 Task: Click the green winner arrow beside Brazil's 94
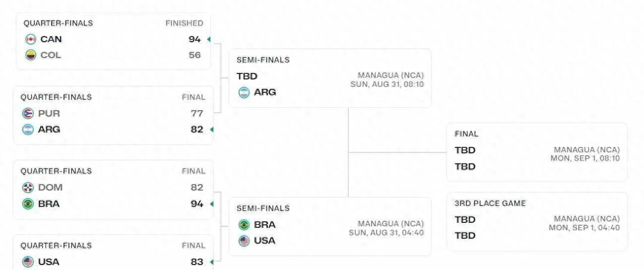[211, 203]
